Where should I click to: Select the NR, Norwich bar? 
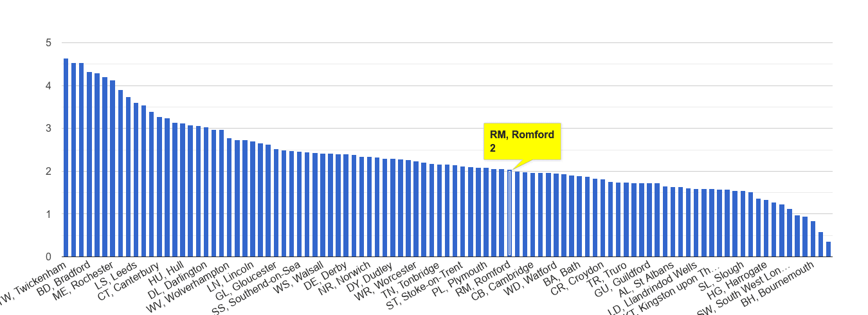[369, 207]
